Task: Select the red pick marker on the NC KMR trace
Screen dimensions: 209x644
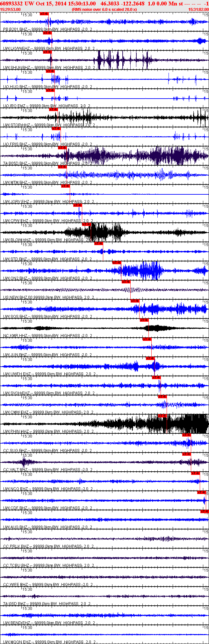Action: pyautogui.click(x=144, y=320)
